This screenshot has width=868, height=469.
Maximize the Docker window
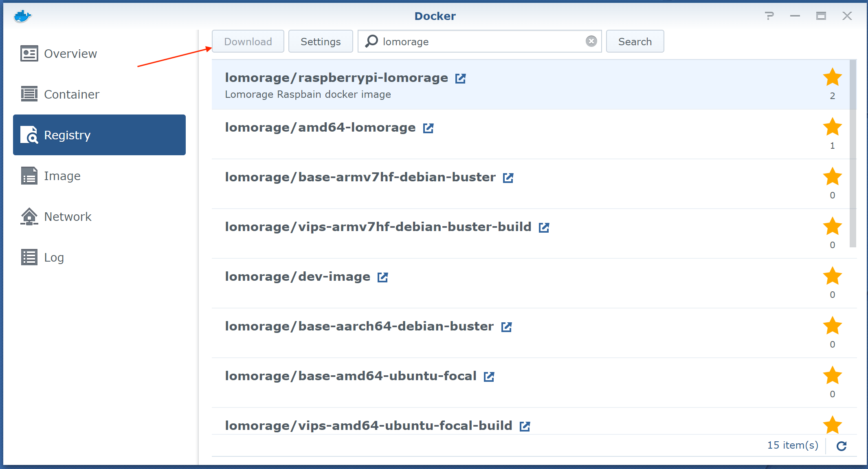(x=821, y=16)
